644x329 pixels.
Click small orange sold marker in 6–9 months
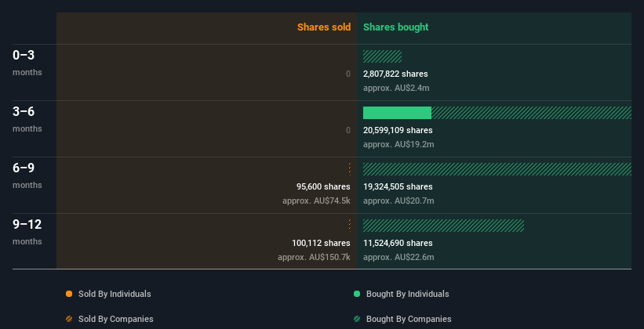[x=350, y=169]
